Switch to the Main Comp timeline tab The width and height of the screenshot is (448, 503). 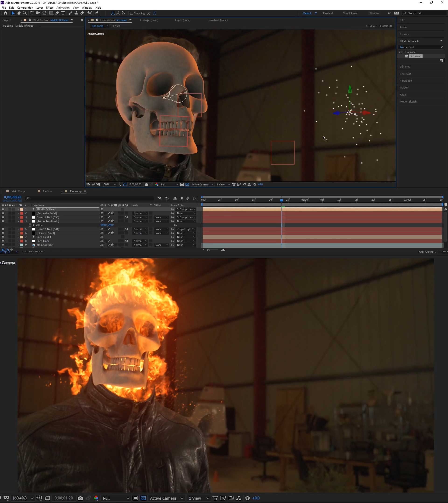pos(18,191)
